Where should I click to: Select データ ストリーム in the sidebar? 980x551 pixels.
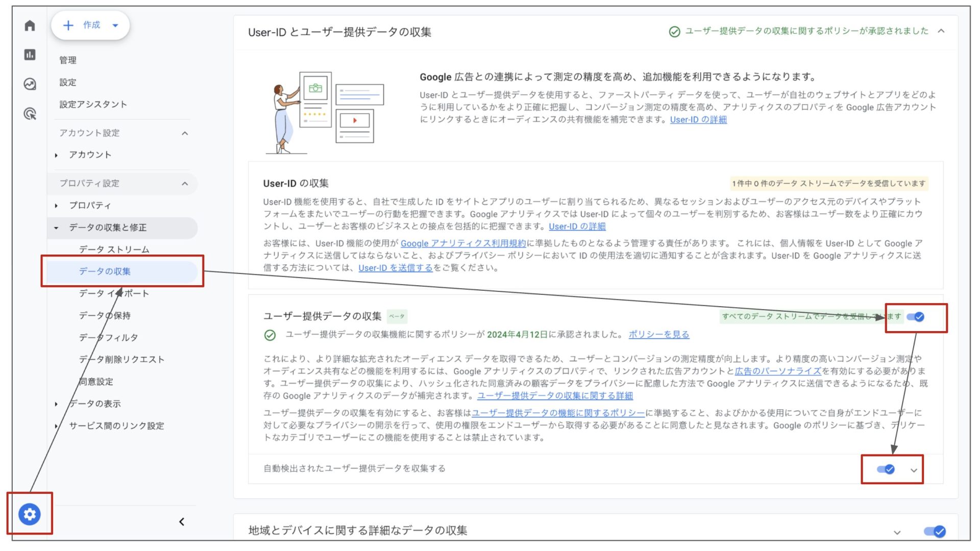[114, 249]
